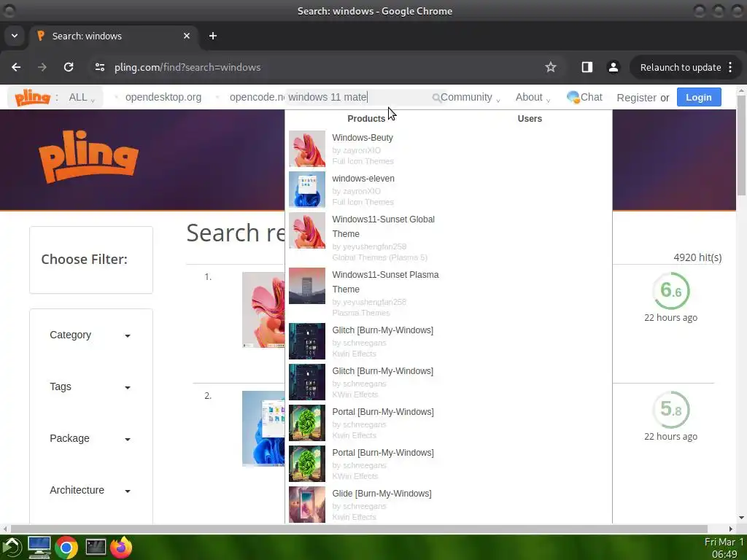Screen dimensions: 747x560
Task: Click the small pling logo in navbar
Action: click(32, 97)
